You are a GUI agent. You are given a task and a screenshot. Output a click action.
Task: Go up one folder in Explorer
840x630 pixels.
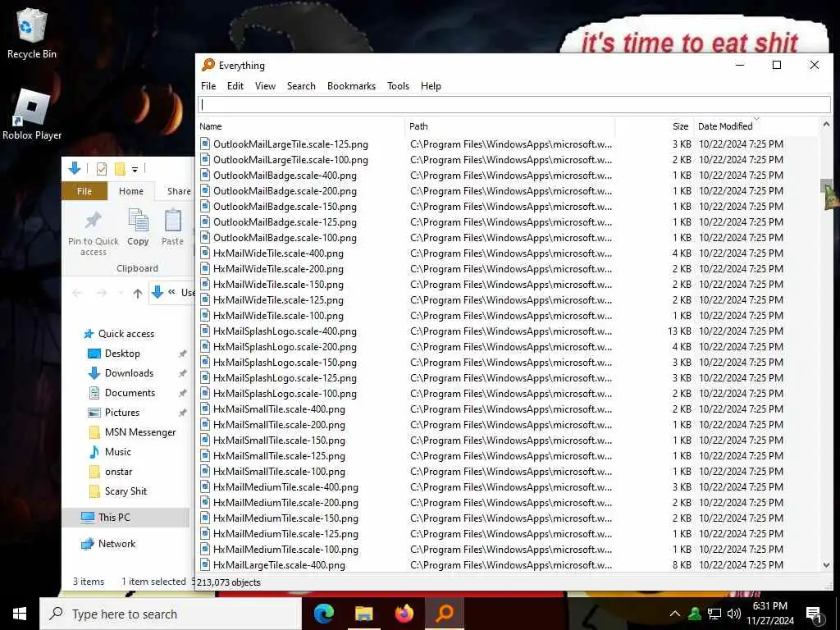(138, 293)
